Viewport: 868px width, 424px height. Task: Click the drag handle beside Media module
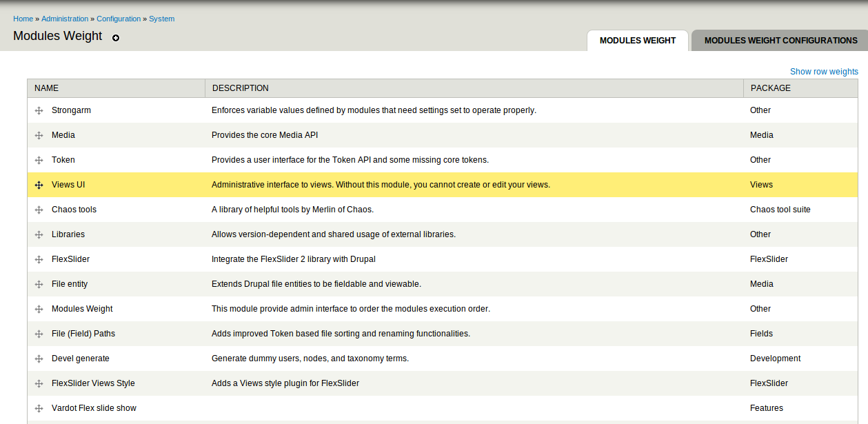tap(39, 135)
